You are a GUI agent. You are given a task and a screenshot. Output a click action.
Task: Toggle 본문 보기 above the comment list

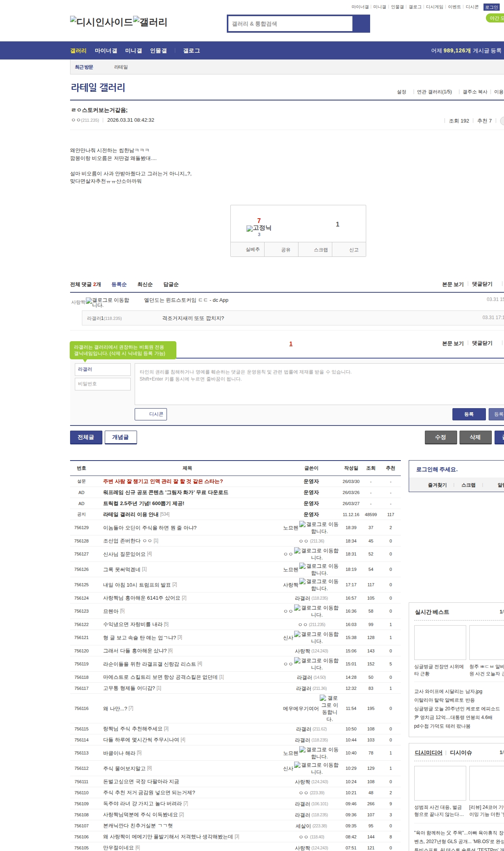[452, 284]
